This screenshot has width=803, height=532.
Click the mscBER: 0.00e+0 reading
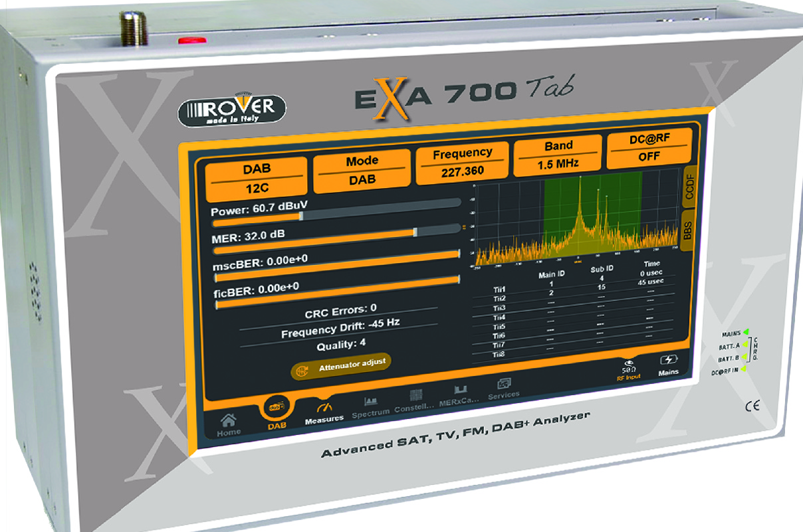click(260, 262)
